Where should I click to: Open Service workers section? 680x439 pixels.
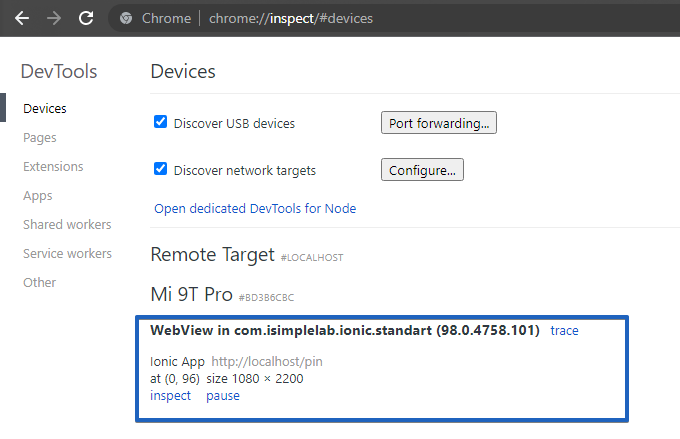click(x=68, y=254)
